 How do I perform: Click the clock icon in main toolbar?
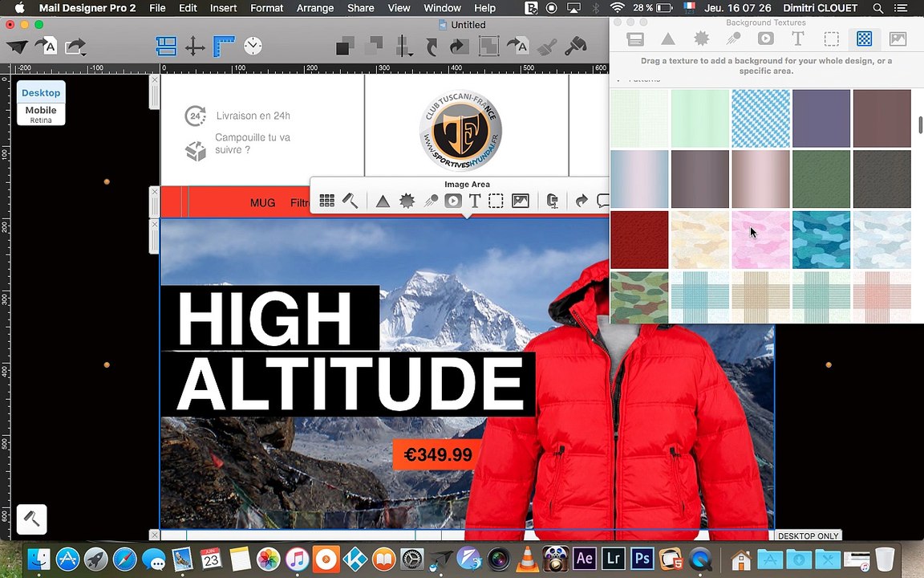click(253, 46)
